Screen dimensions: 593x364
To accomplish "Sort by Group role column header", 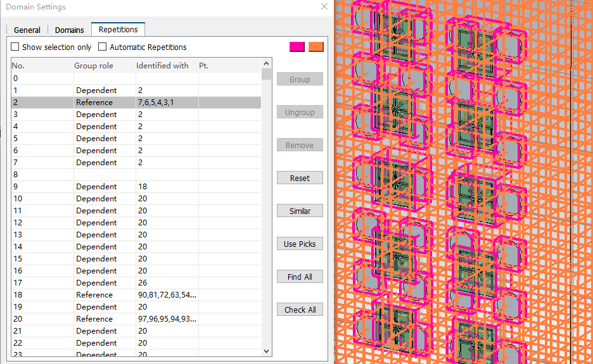I will 94,66.
